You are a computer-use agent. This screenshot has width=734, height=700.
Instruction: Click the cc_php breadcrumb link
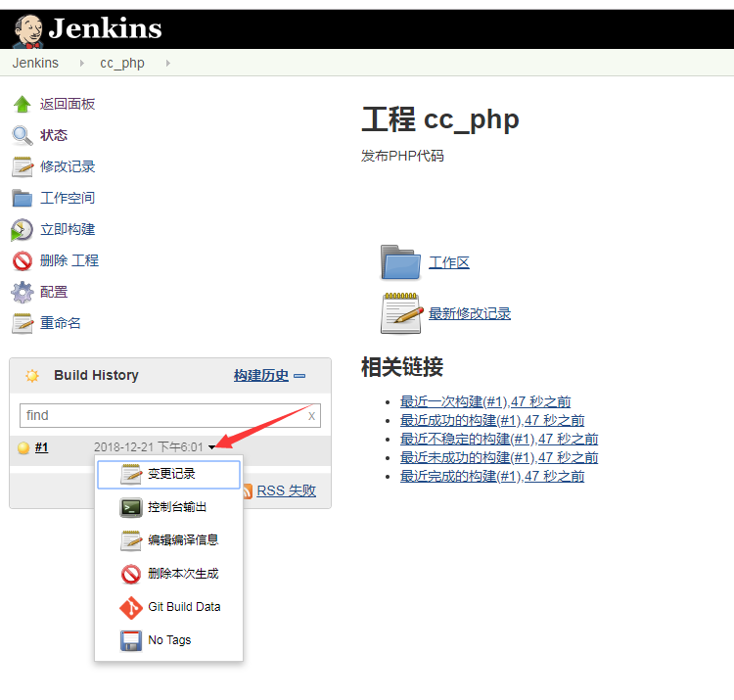[122, 64]
